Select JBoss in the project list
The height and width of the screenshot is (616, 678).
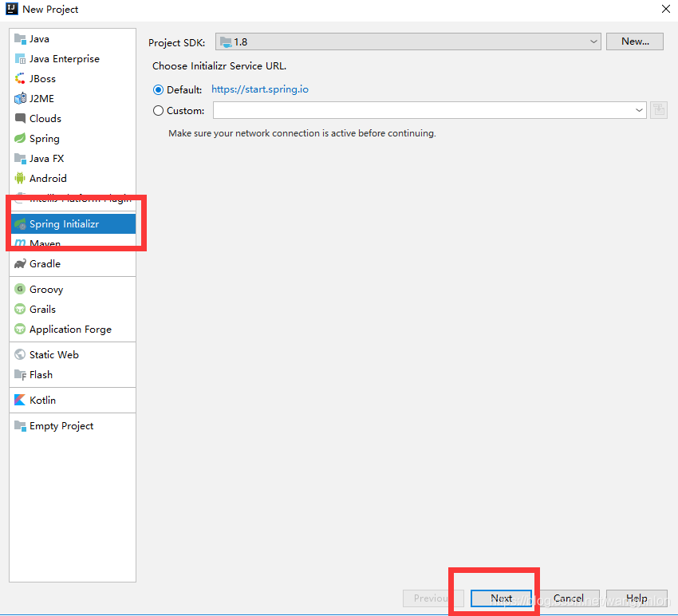click(73, 79)
